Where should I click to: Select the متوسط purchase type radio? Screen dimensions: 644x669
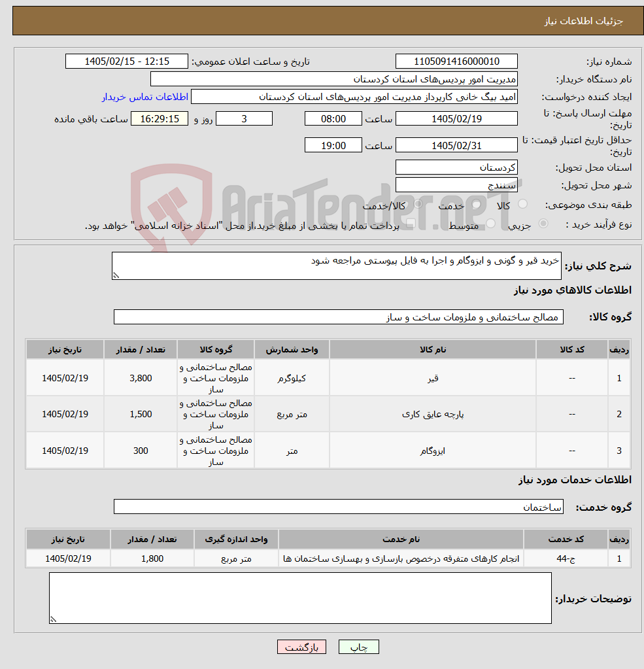pyautogui.click(x=491, y=224)
